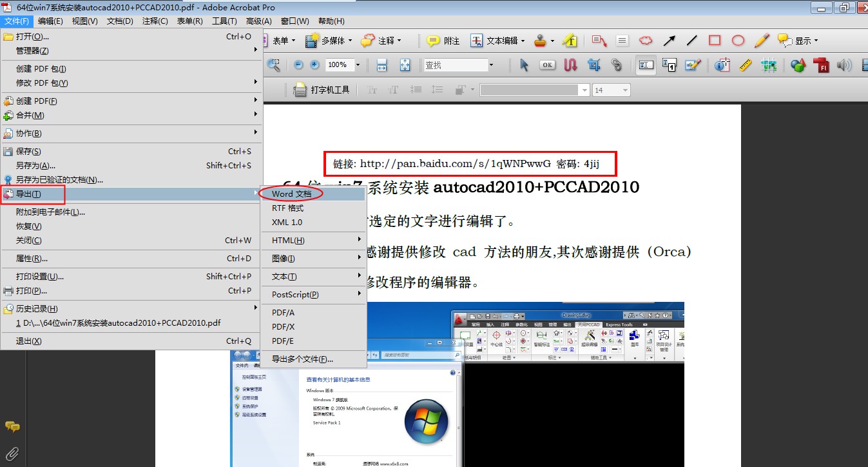Click the OK Button form tool
The width and height of the screenshot is (868, 467).
point(547,65)
